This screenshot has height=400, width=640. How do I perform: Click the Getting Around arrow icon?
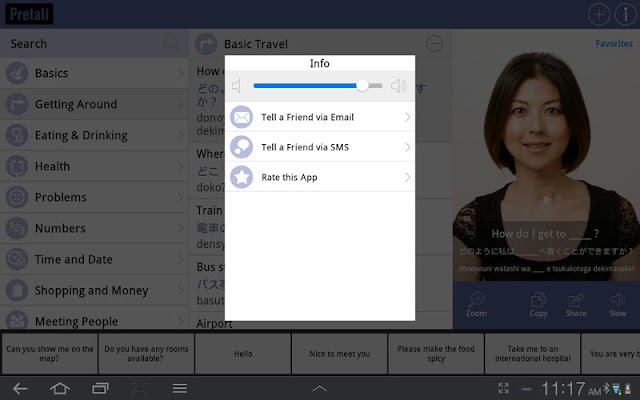17,104
